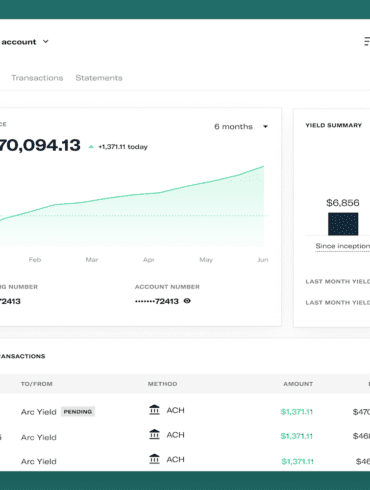370x490 pixels.
Task: Click the third Arc Yield transaction name
Action: click(x=39, y=462)
